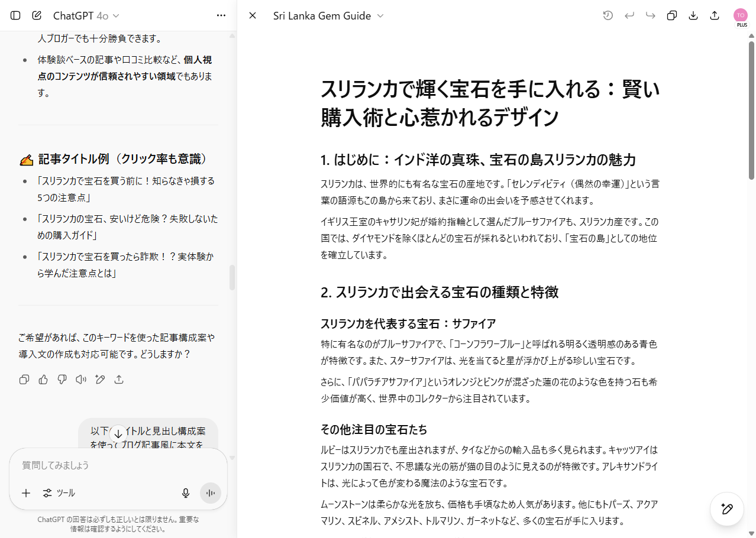This screenshot has height=538, width=756.
Task: Click the canvas document vertical scrollbar thumb
Action: (x=752, y=110)
